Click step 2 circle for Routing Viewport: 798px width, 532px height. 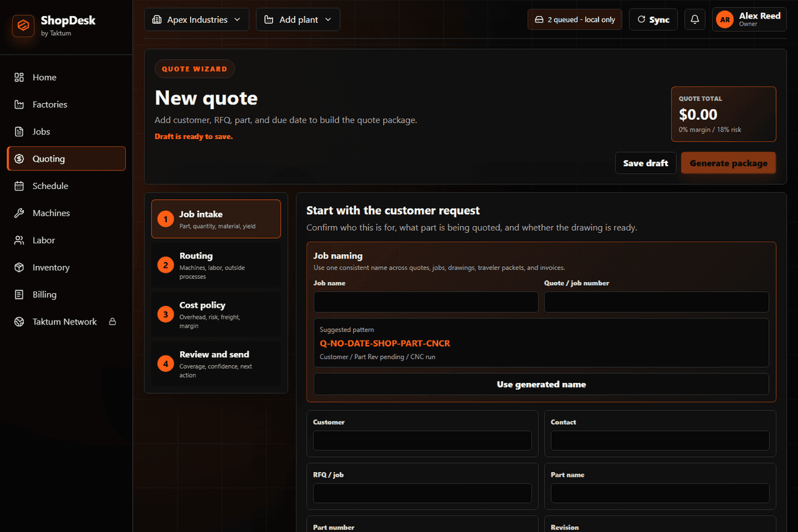tap(166, 265)
